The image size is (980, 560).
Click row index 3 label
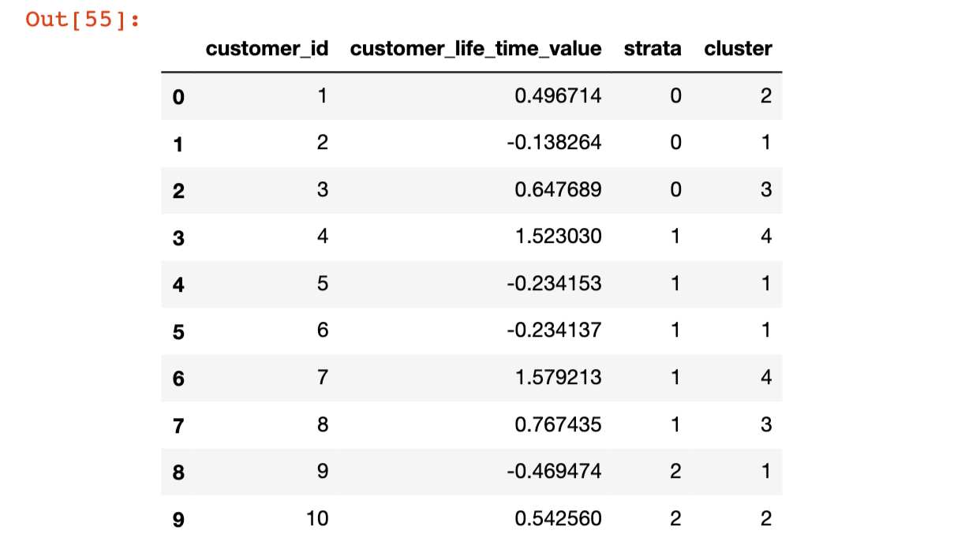point(178,237)
